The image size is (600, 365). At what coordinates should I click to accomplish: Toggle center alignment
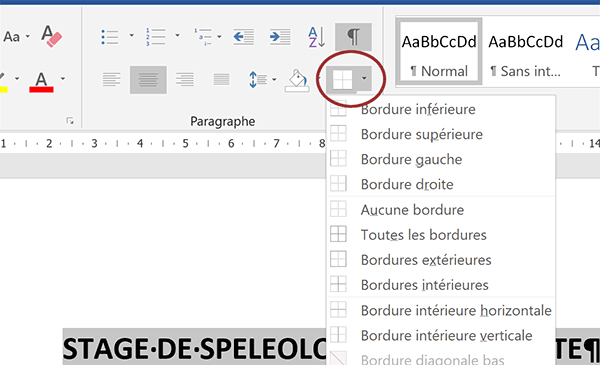[148, 80]
